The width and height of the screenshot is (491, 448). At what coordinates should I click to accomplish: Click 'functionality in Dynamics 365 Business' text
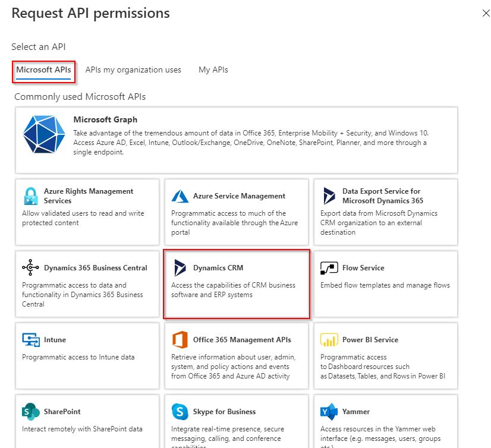83,295
